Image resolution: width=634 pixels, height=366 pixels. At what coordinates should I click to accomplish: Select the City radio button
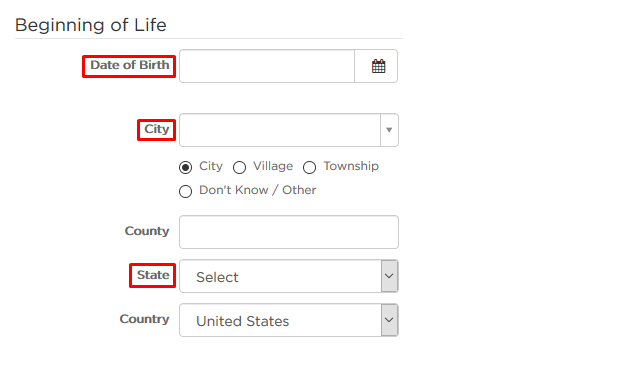tap(186, 167)
